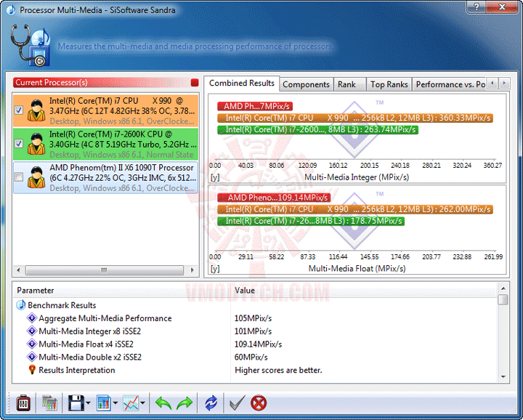523x420 pixels.
Task: Click the stethoscope module icon in header
Action: tap(31, 45)
